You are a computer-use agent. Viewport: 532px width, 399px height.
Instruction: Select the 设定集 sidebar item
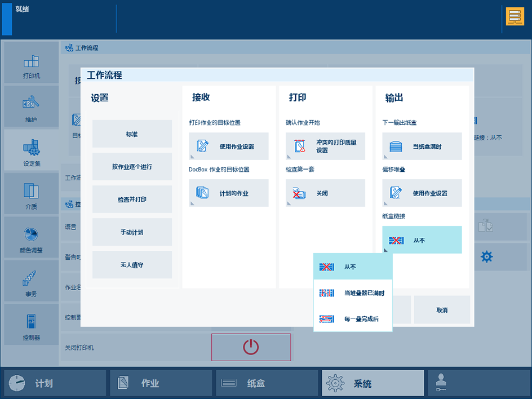coord(31,150)
